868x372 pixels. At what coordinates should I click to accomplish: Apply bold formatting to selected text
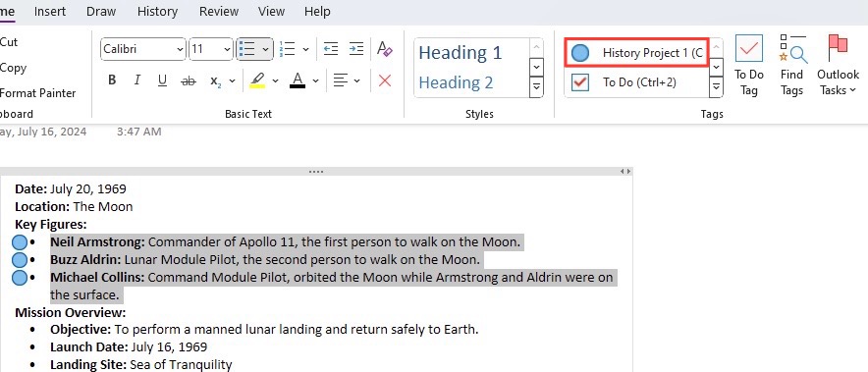click(112, 80)
